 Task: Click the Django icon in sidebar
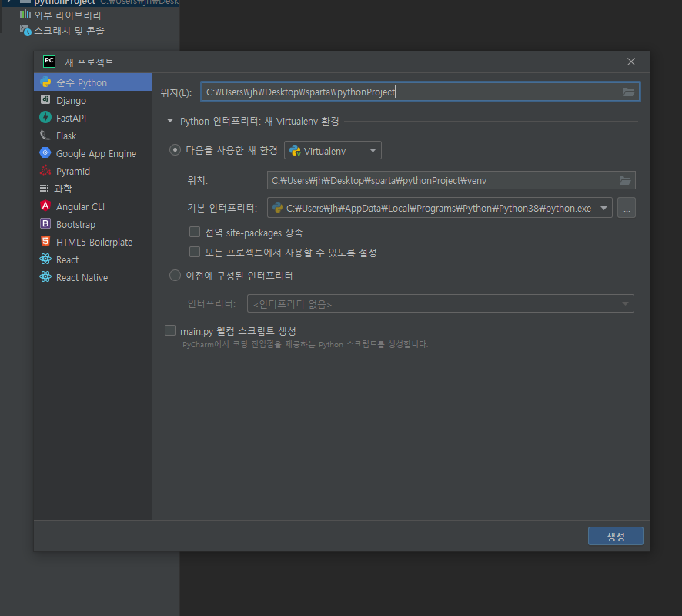pos(45,99)
